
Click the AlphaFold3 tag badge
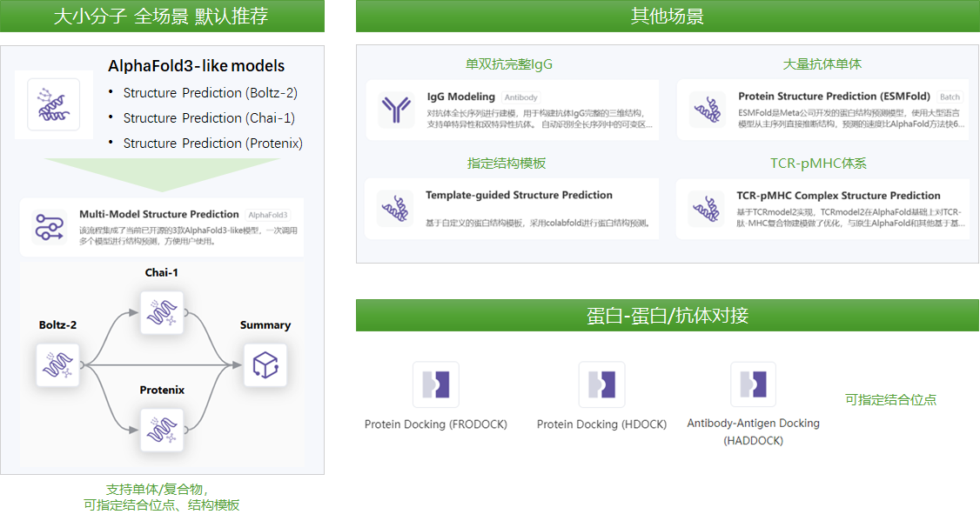pos(268,215)
